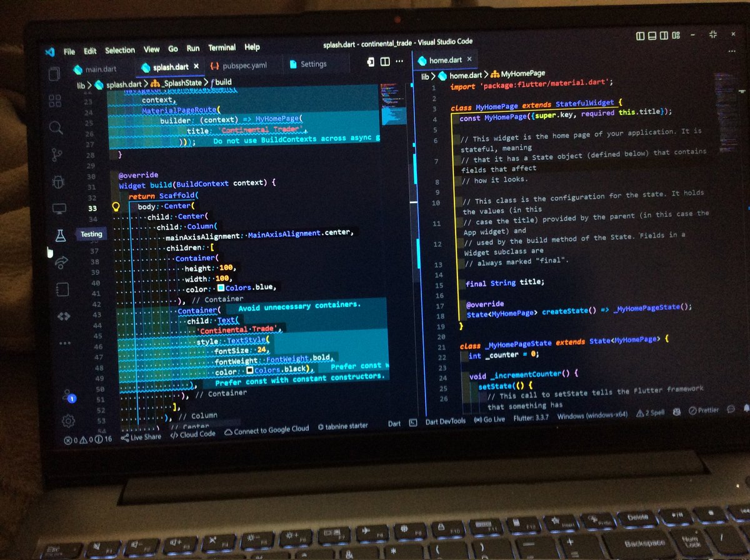Switch to the Settings tab

click(313, 64)
